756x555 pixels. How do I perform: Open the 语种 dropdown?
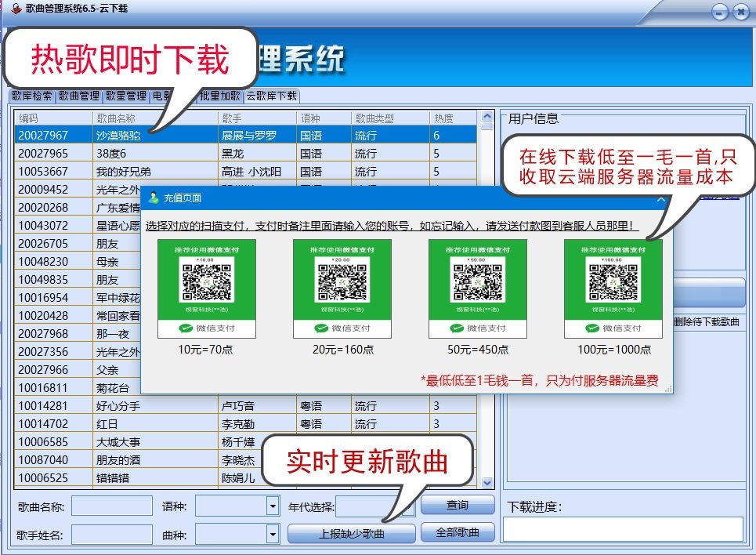pyautogui.click(x=273, y=506)
